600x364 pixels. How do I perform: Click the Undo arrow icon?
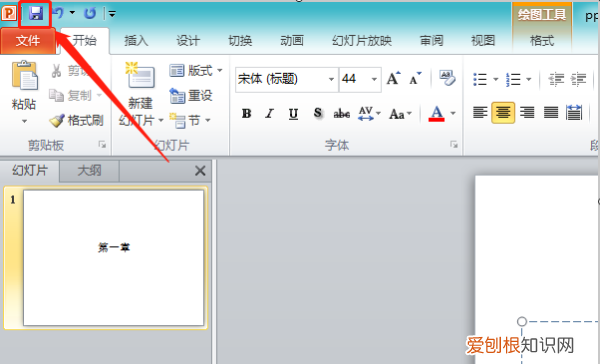tap(59, 13)
